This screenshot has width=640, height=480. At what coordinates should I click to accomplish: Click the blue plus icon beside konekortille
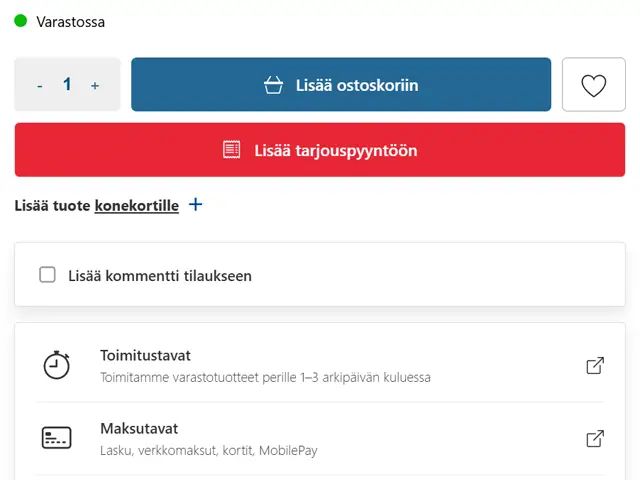coord(196,204)
